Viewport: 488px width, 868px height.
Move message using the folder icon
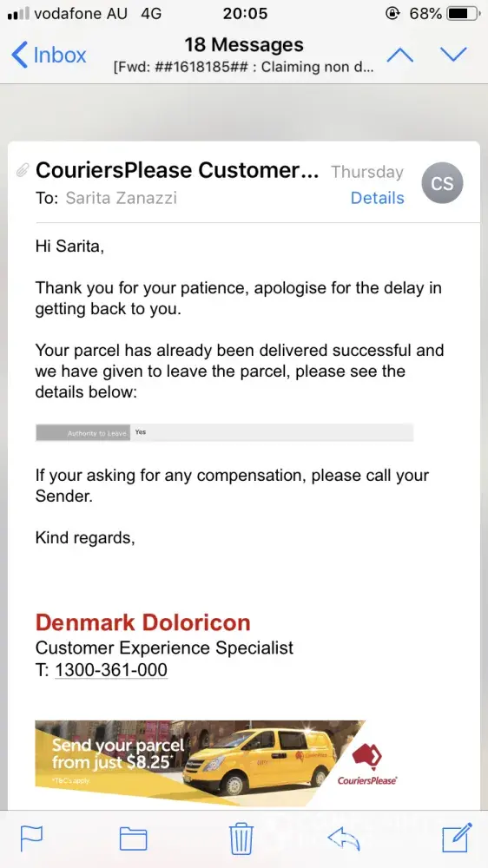134,838
